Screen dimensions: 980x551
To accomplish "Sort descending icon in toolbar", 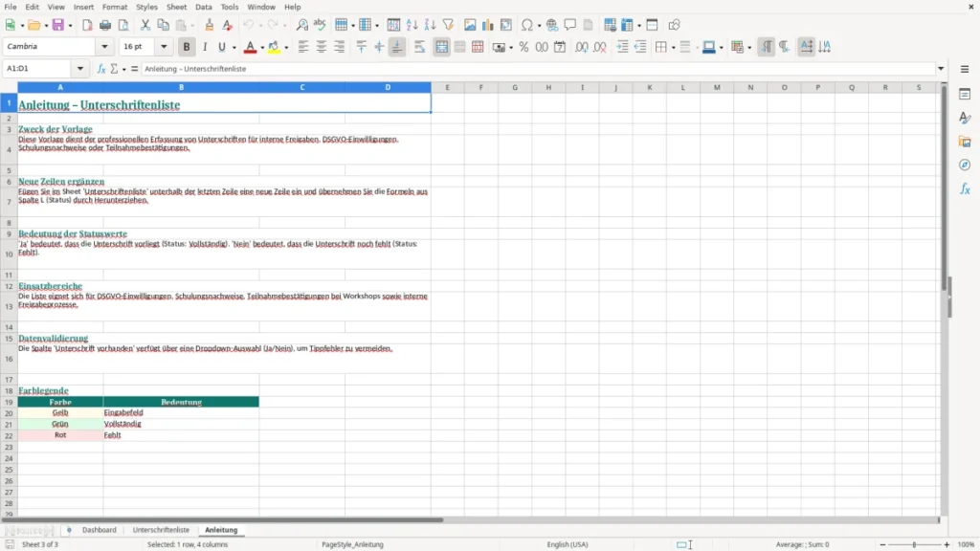I will tap(430, 25).
